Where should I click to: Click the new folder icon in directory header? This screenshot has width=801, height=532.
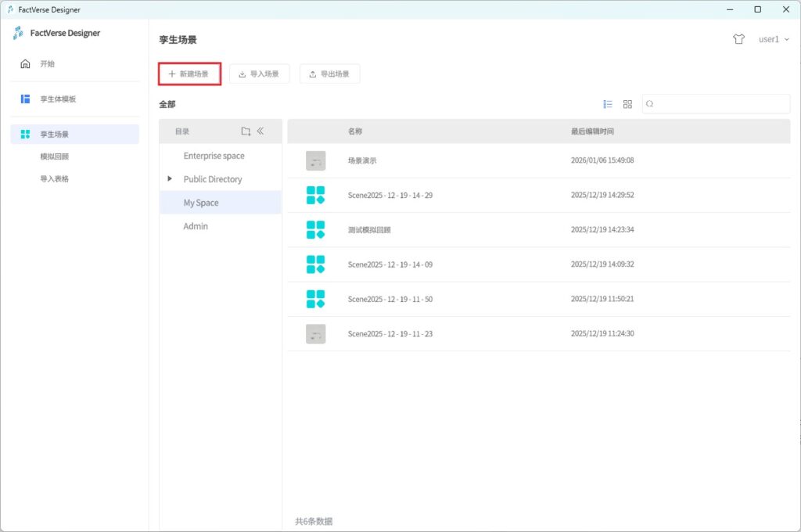tap(246, 131)
